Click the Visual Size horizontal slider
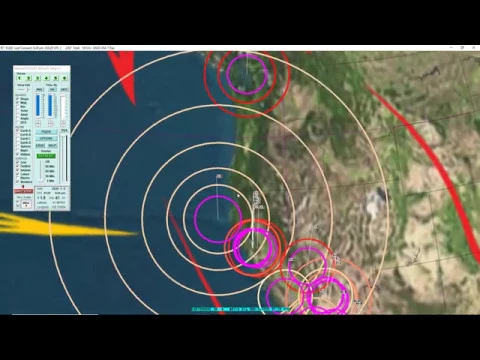480x360 pixels. (24, 89)
